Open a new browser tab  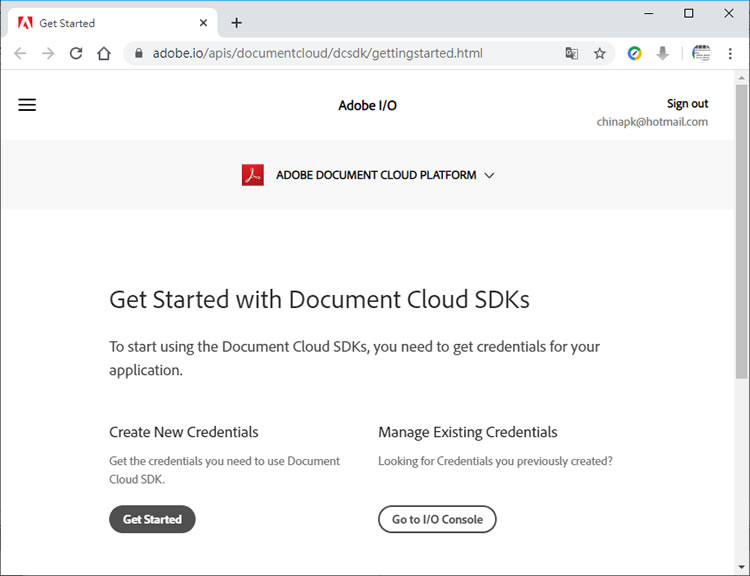click(x=236, y=22)
